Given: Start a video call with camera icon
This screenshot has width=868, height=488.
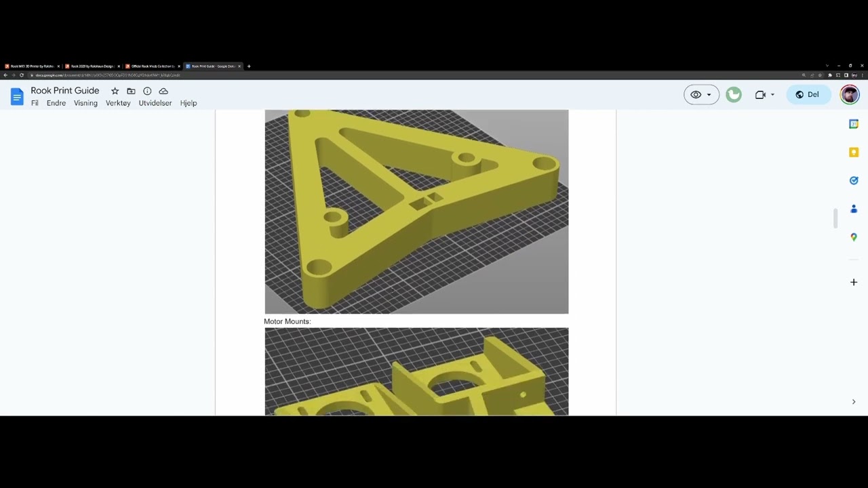Looking at the screenshot, I should [x=760, y=95].
